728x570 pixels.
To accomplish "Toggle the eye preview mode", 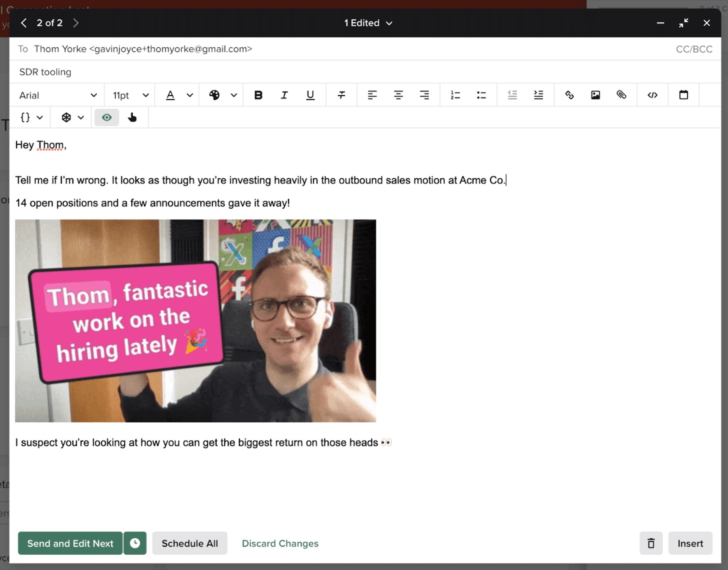I will coord(107,118).
